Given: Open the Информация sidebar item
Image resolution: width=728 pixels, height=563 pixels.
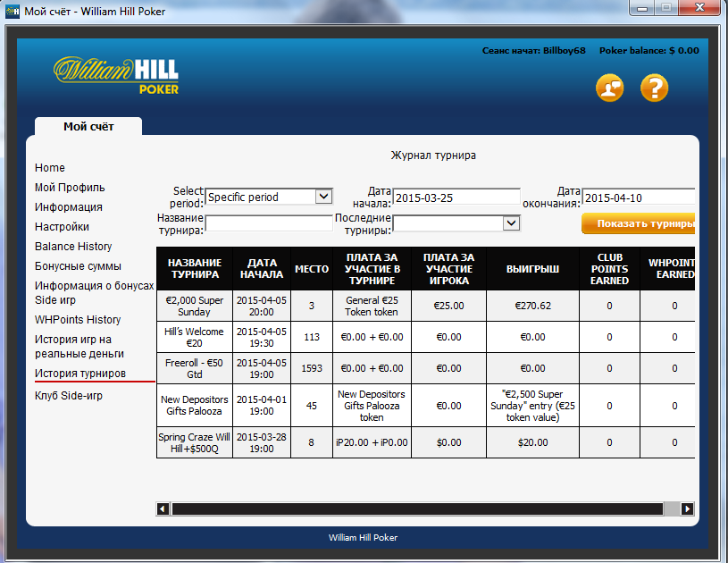Looking at the screenshot, I should (68, 207).
